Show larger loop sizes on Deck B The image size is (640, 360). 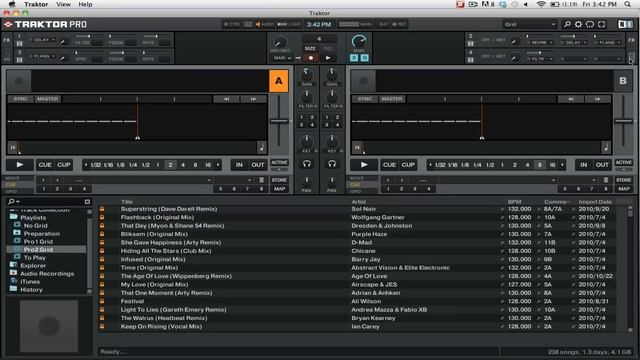point(562,165)
